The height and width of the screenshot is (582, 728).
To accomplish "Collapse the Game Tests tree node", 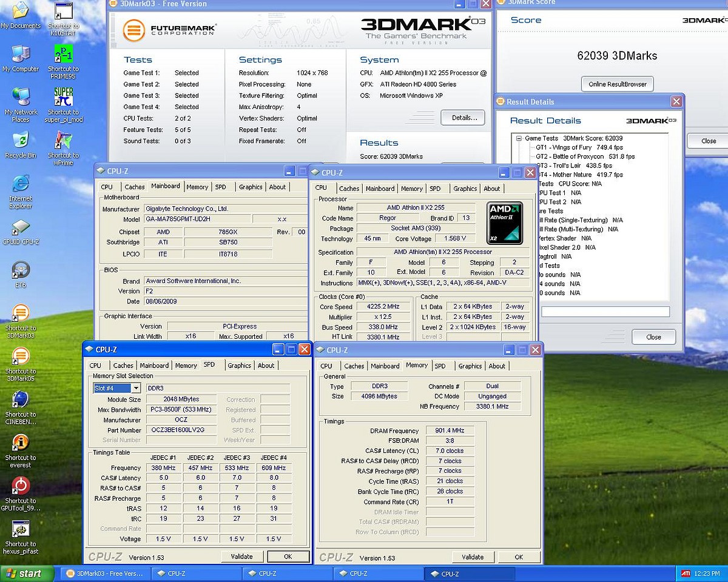I will (519, 138).
